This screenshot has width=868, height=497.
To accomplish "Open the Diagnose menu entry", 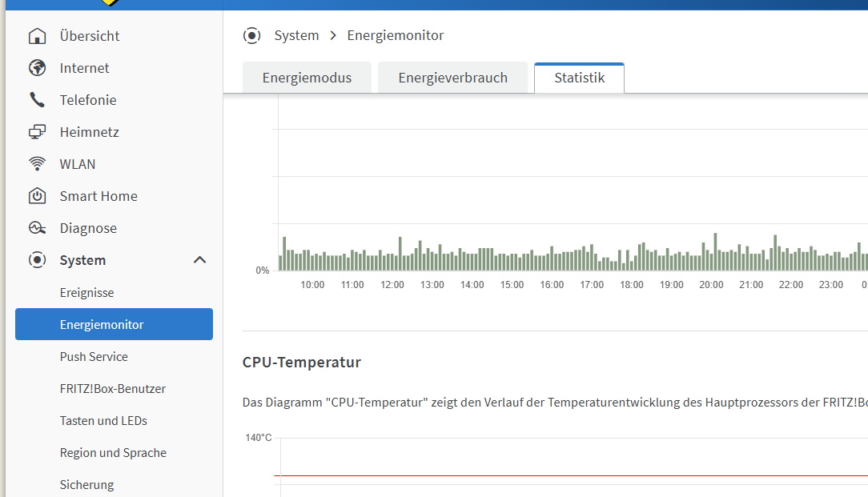I will click(x=88, y=228).
